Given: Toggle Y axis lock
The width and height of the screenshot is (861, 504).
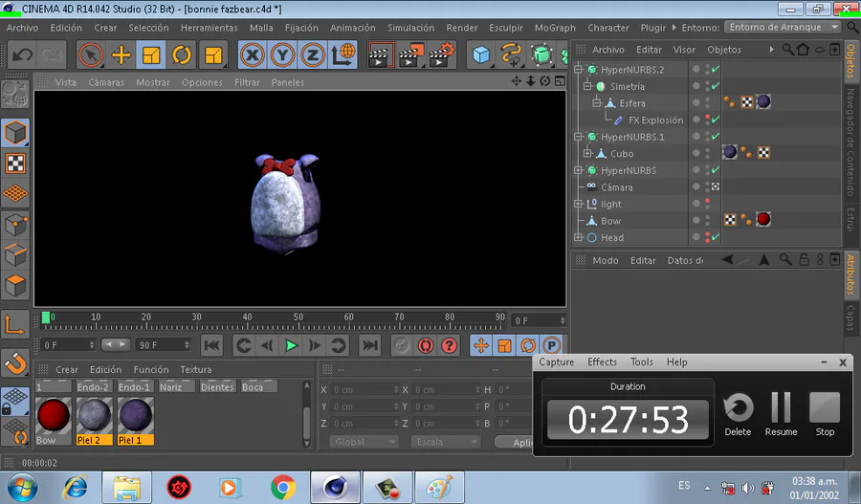Looking at the screenshot, I should [283, 55].
